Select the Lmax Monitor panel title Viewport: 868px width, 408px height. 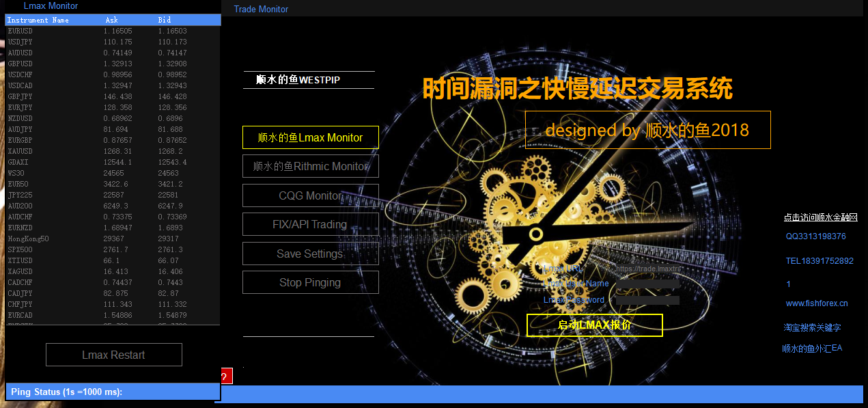click(51, 5)
